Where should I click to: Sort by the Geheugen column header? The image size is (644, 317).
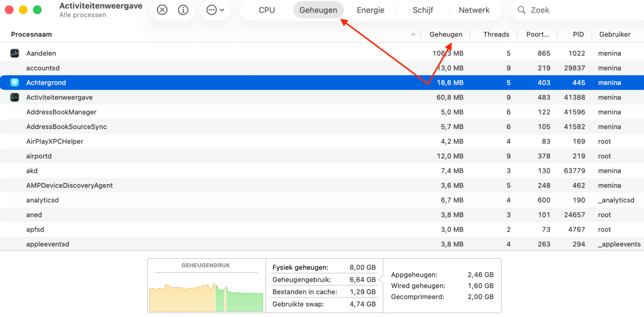pos(446,34)
